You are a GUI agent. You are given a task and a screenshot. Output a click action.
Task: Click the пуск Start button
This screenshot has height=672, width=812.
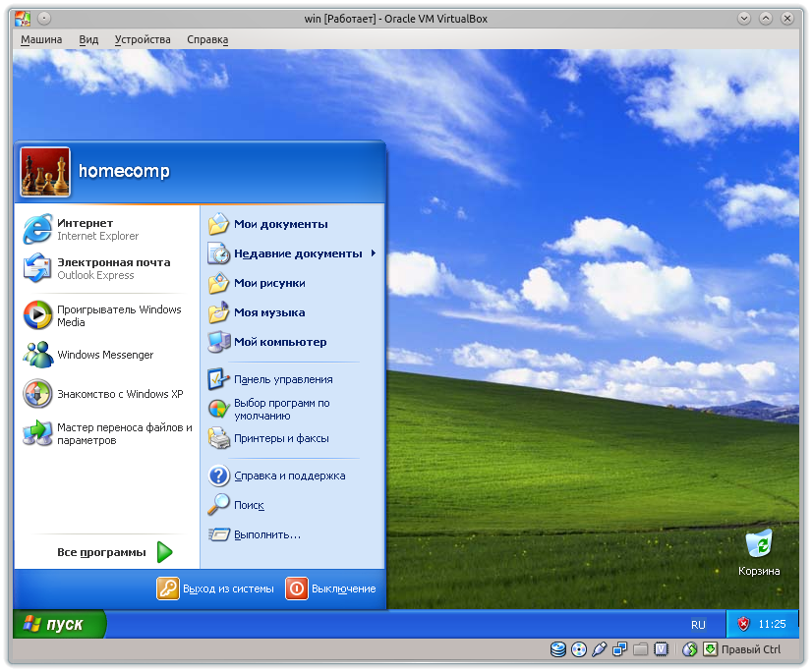(58, 624)
